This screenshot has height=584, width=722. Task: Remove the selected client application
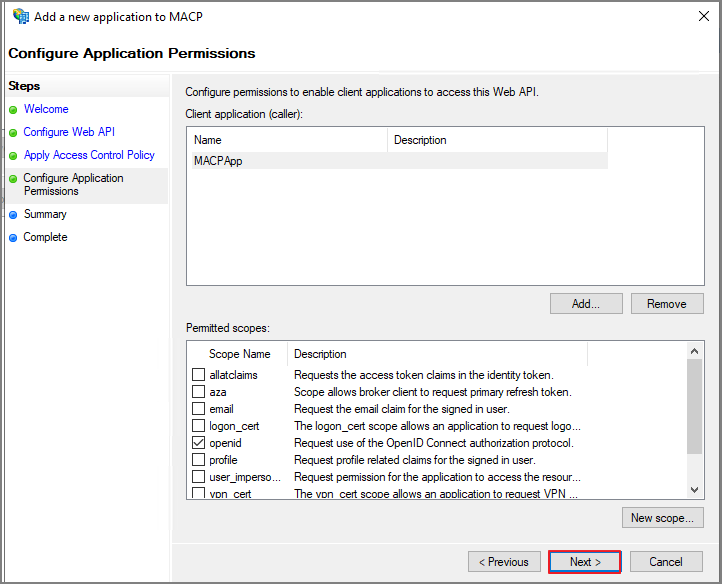667,304
